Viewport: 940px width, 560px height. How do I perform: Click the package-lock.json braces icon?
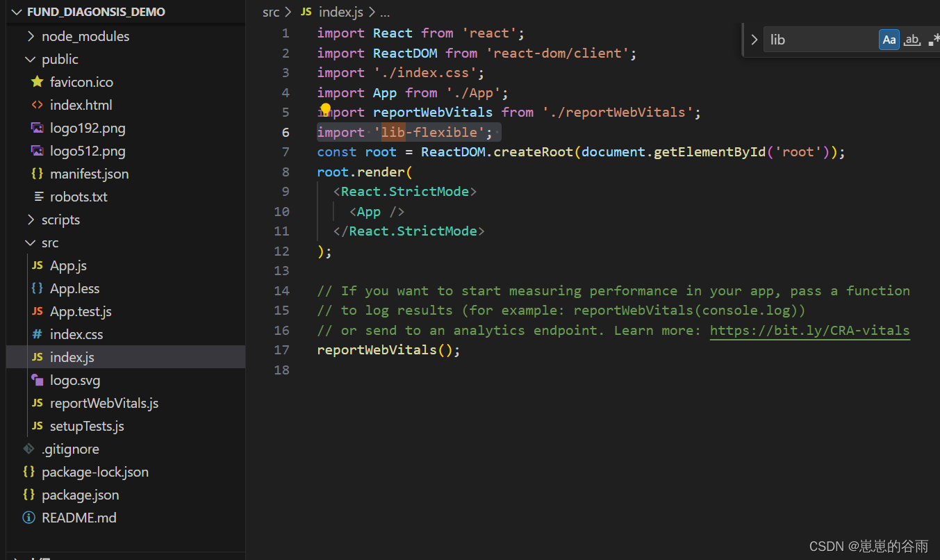click(x=28, y=472)
